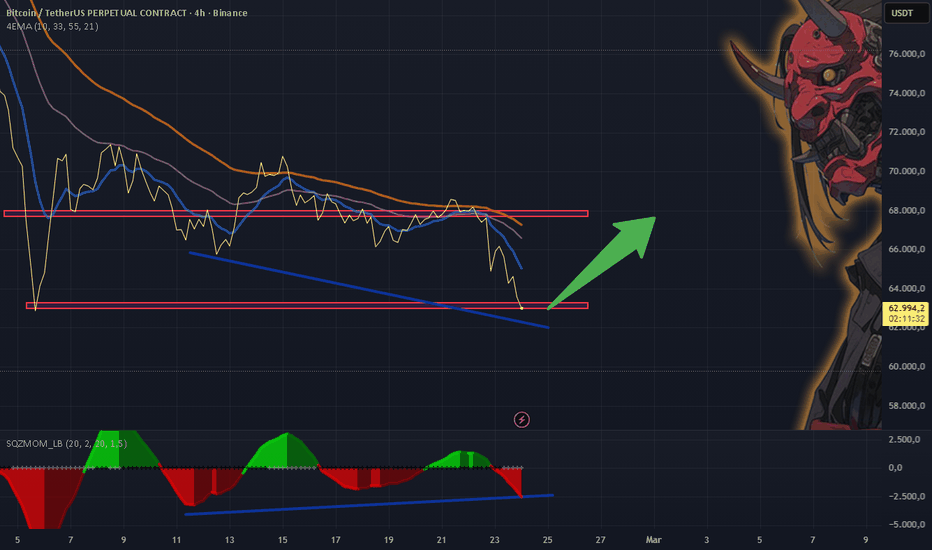This screenshot has height=550, width=932.
Task: Select the red resistance rectangle near 68.000
Action: 296,213
